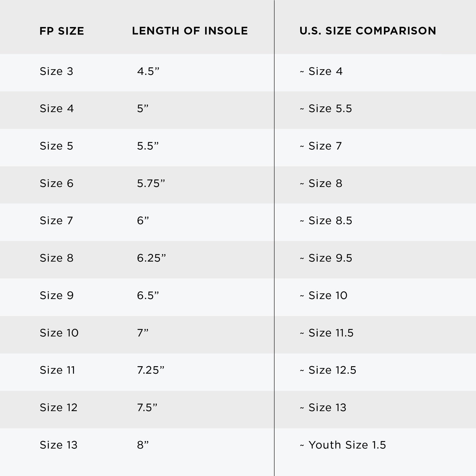Select the 8” insole length value

tap(143, 445)
